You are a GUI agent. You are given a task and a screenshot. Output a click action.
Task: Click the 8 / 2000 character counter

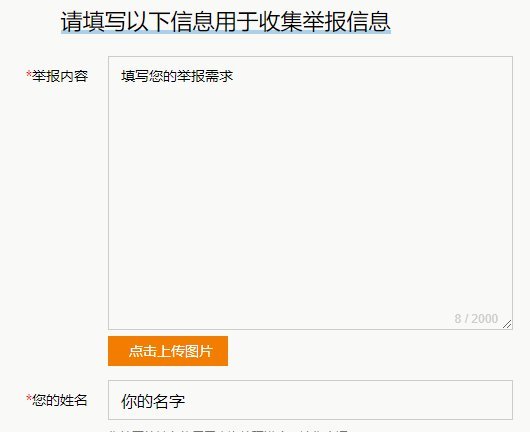pyautogui.click(x=476, y=318)
